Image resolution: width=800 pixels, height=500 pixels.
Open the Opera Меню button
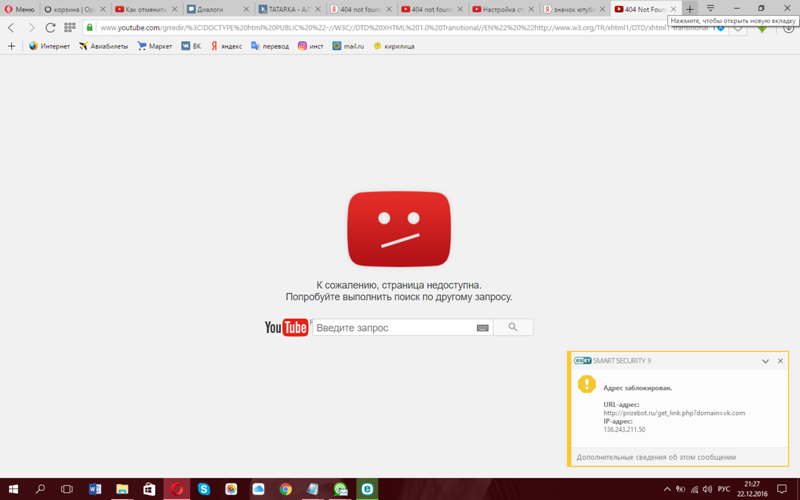pyautogui.click(x=19, y=9)
